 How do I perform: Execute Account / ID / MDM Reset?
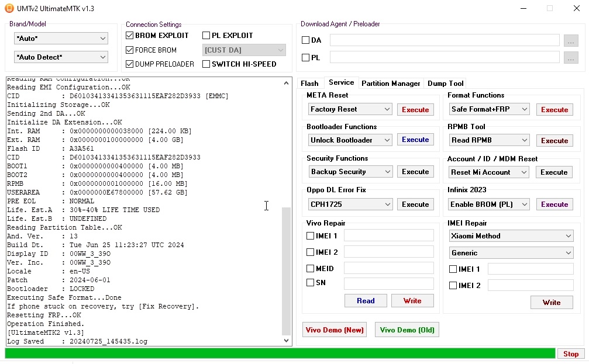tap(554, 172)
